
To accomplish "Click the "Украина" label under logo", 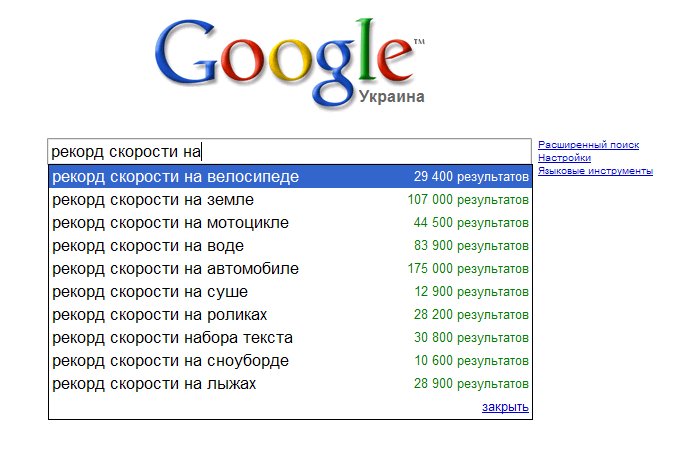I will coord(391,97).
